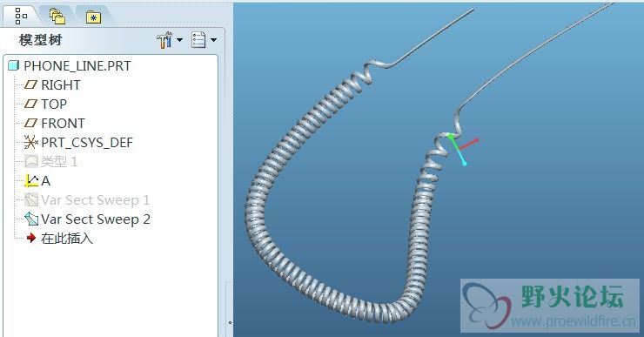Open the settings dropdown arrow beside hammer icon
This screenshot has width=644, height=337.
point(179,40)
